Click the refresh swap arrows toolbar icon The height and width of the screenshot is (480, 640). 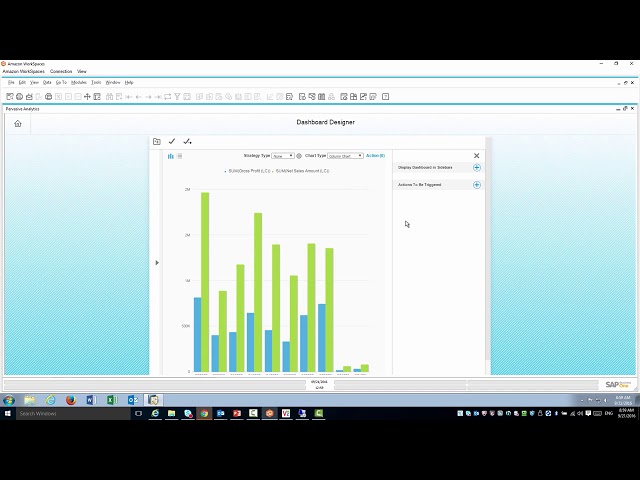167,97
